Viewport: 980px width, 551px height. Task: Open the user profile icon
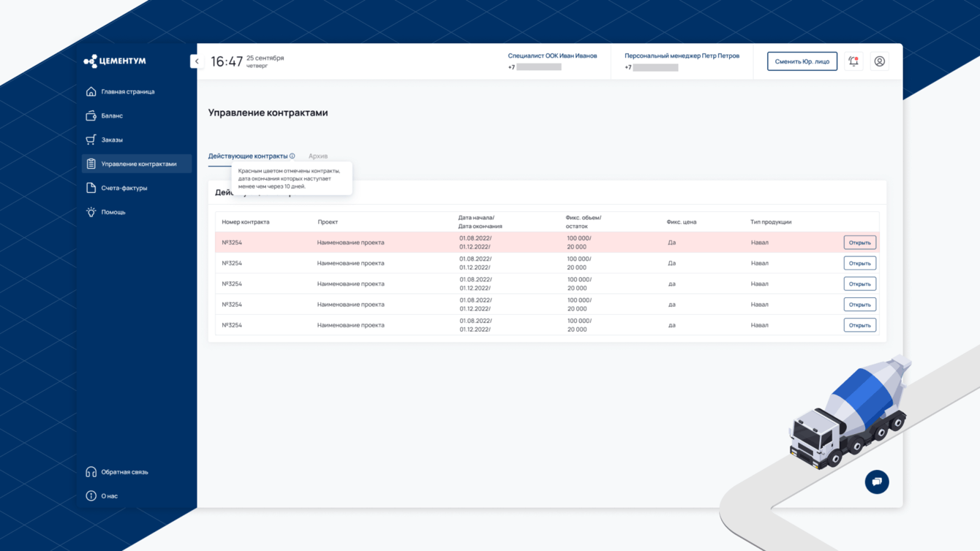coord(880,61)
